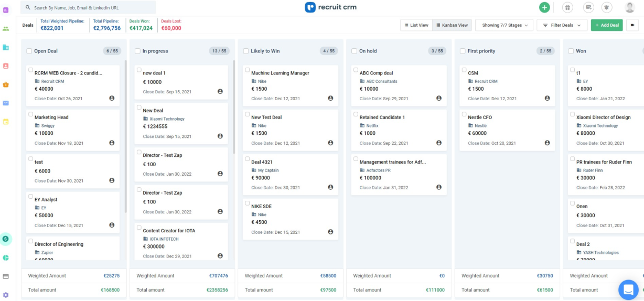Open the Mailbox envelope icon in the sidebar
The image size is (644, 301).
[x=6, y=103]
